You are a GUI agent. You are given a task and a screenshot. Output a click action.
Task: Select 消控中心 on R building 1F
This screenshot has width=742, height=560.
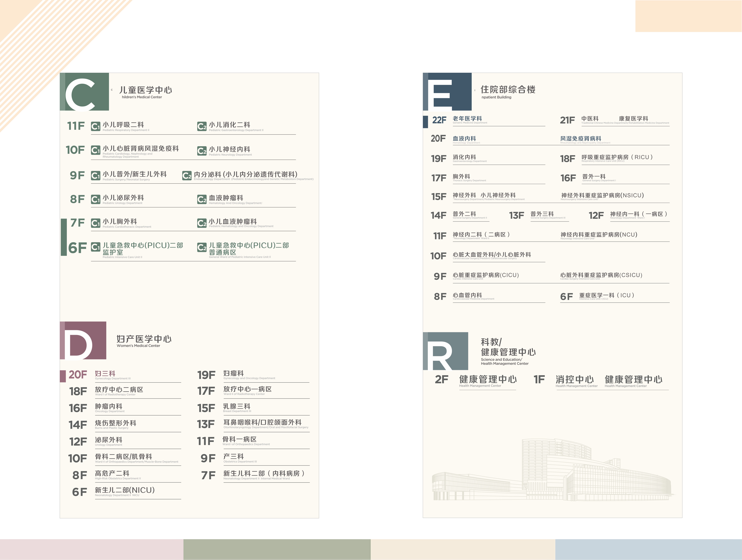pyautogui.click(x=575, y=379)
